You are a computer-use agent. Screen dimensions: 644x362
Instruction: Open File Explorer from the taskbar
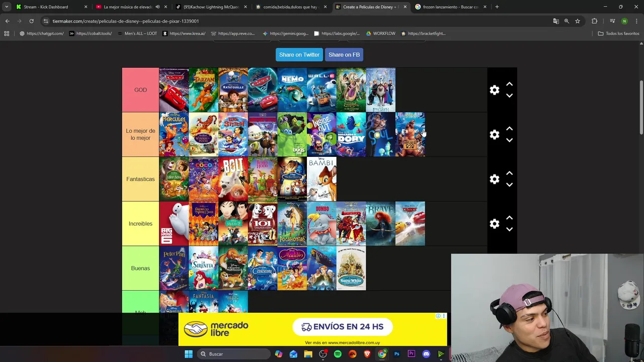click(x=308, y=354)
